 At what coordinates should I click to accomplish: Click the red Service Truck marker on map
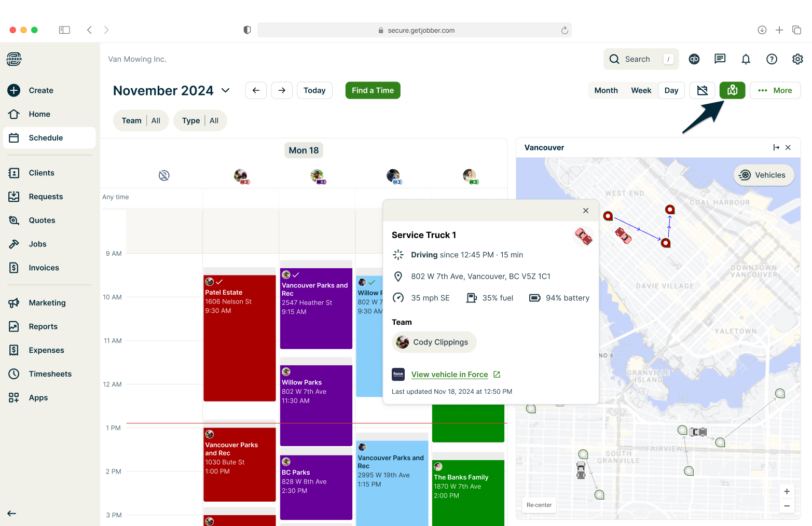point(623,236)
